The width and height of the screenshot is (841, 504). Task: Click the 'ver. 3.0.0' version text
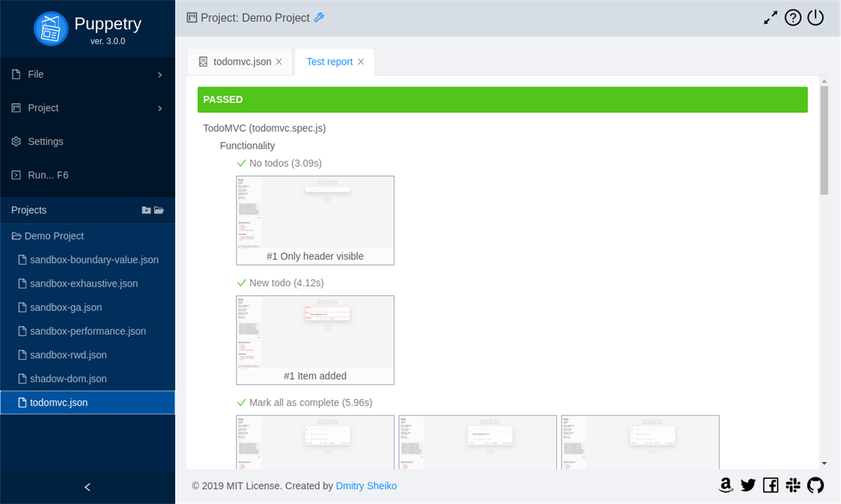click(108, 41)
